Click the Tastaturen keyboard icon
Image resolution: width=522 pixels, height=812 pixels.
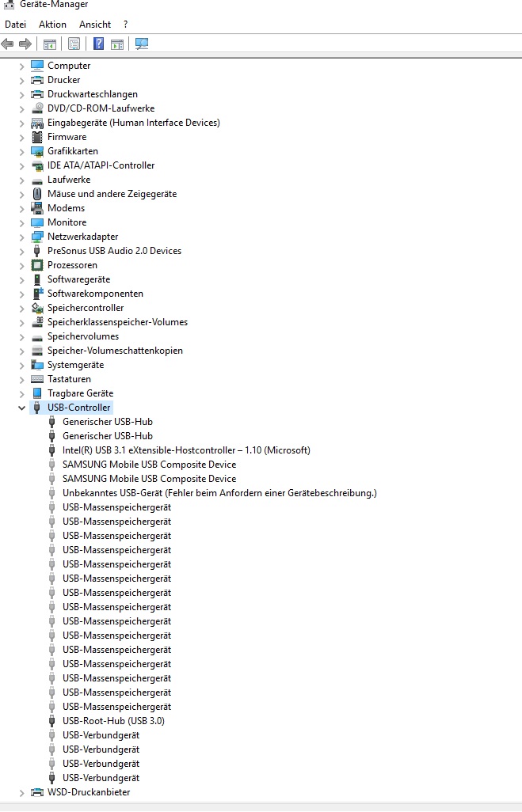click(37, 379)
